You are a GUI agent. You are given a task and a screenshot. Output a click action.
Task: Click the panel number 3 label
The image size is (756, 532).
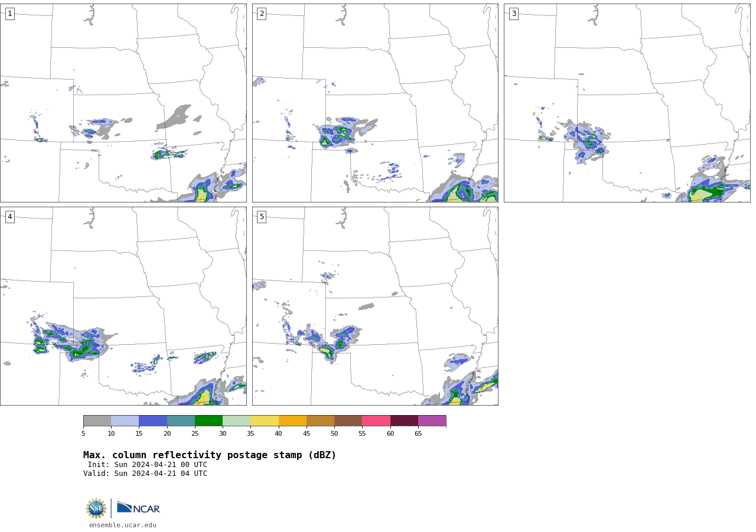(513, 14)
